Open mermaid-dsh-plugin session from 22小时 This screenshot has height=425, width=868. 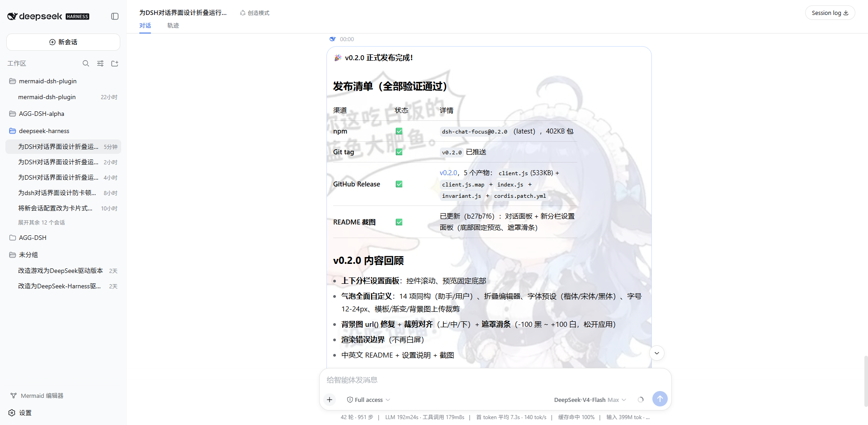pyautogui.click(x=63, y=97)
